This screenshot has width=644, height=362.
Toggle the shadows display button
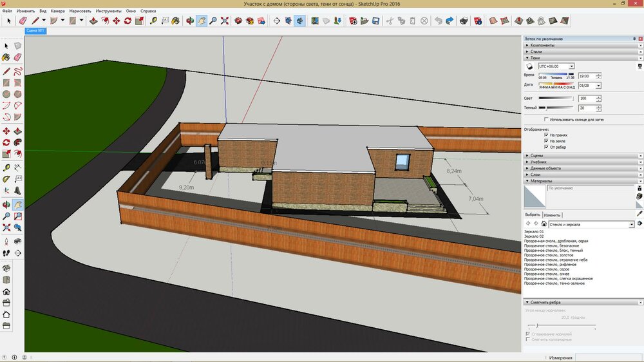pos(530,66)
